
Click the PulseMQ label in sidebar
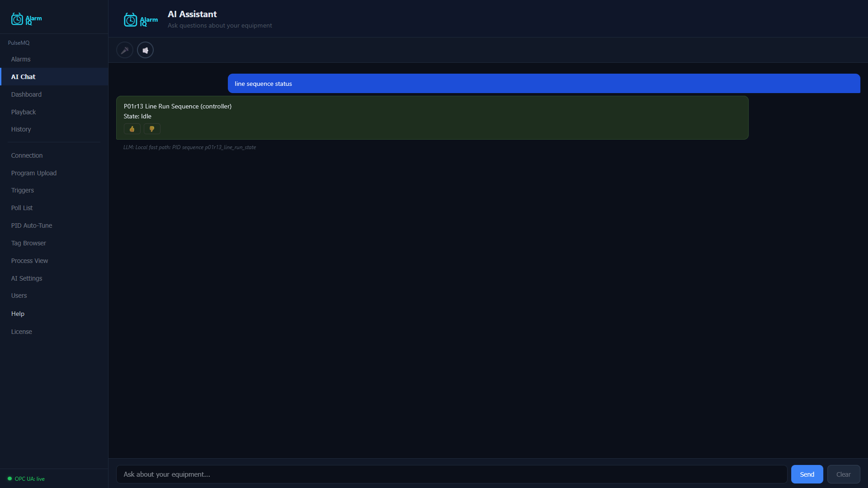click(19, 43)
